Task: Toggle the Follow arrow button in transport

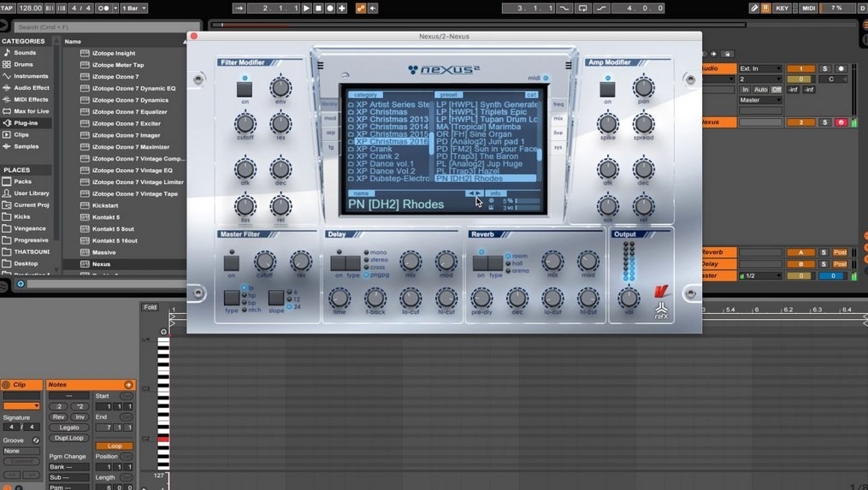Action: tap(239, 9)
